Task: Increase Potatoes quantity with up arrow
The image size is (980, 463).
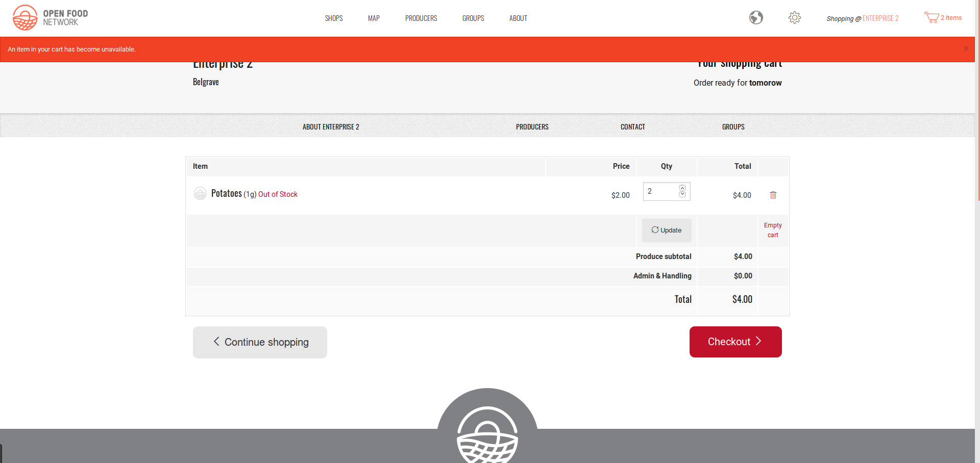Action: pyautogui.click(x=682, y=188)
